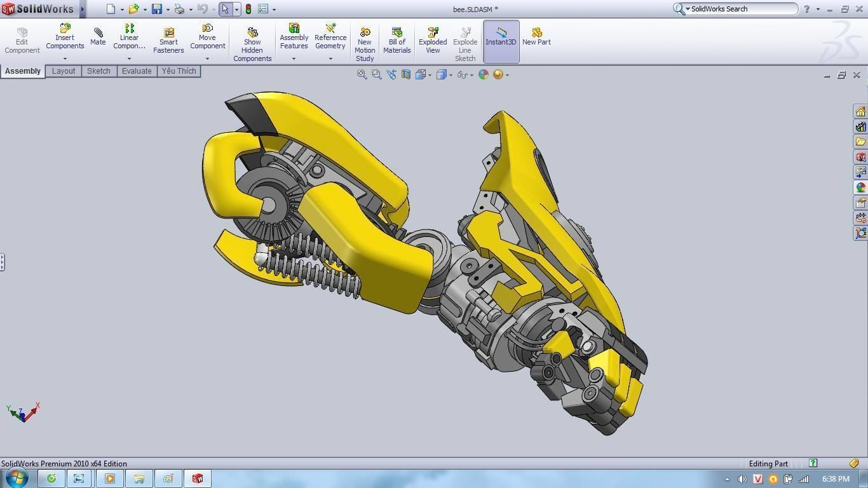Click the Smart Fasteners tool

[x=168, y=41]
